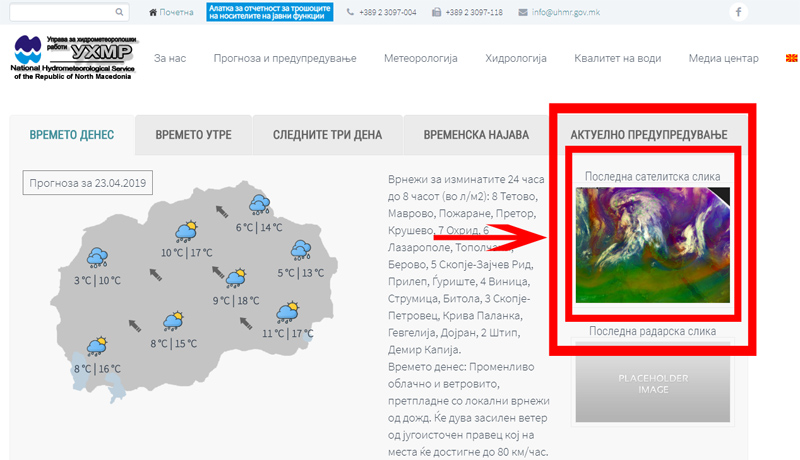Click temperature label 3 °C | 10 °C
The image size is (800, 460).
coord(97,280)
